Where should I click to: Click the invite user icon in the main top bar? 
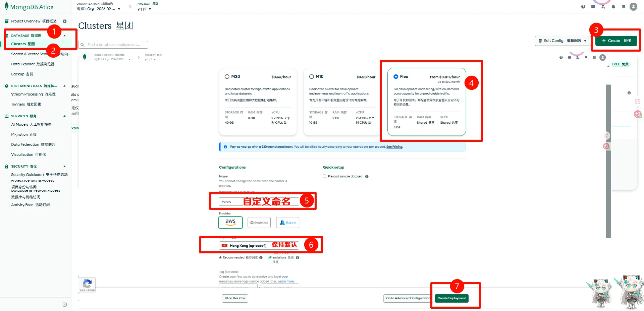(603, 7)
